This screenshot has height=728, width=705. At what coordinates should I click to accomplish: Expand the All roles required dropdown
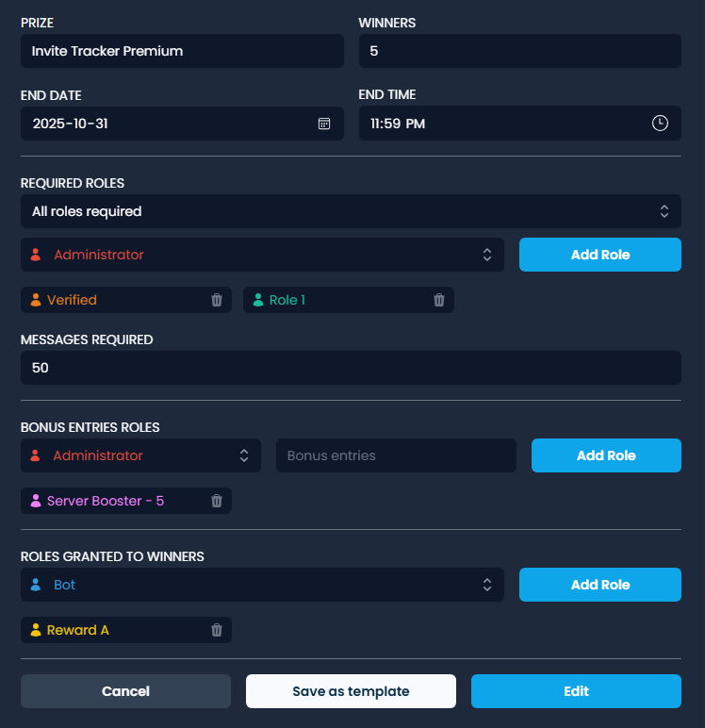coord(351,211)
